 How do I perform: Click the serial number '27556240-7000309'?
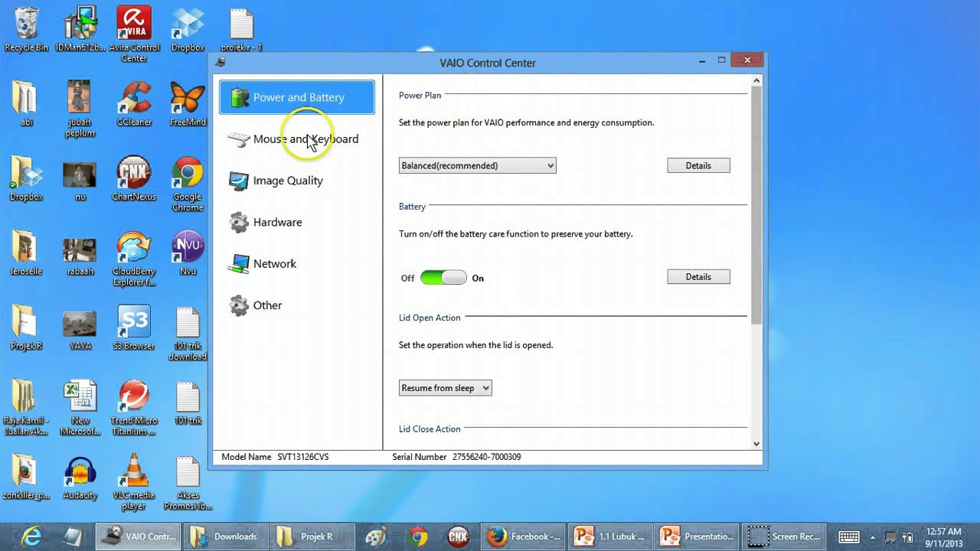(x=487, y=457)
